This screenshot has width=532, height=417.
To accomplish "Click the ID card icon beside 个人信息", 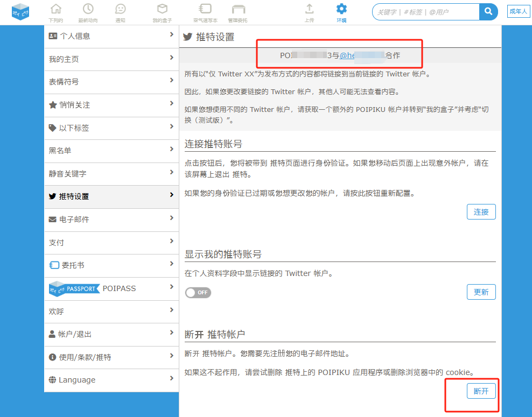I will (x=53, y=36).
